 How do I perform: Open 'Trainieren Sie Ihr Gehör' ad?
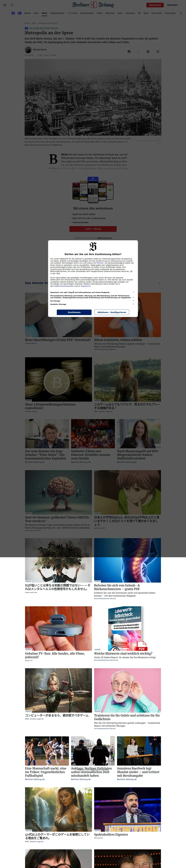(x=127, y=717)
